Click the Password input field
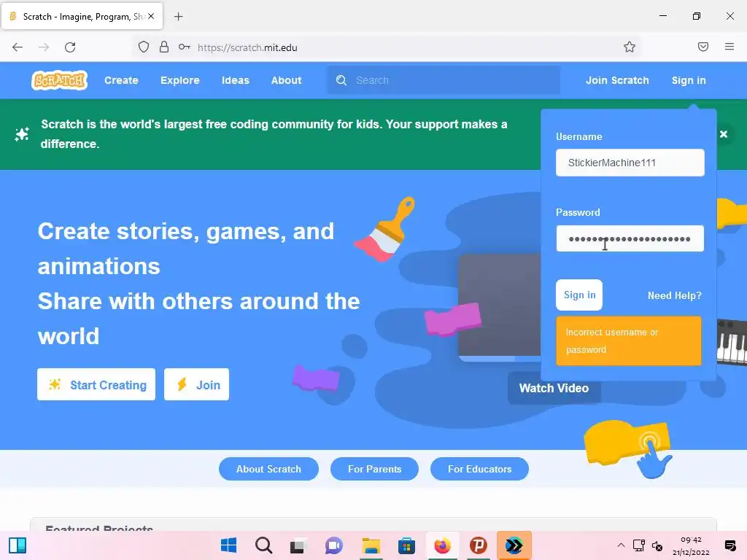 (630, 238)
